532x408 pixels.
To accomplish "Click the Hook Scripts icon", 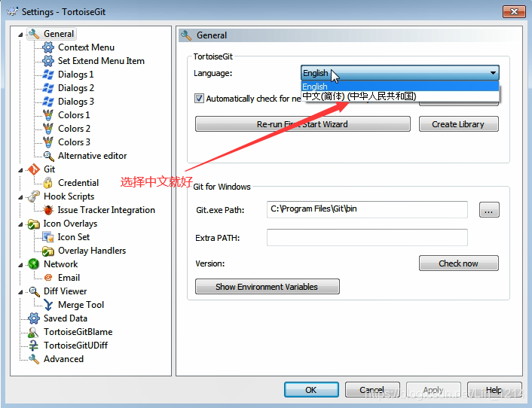I will [x=34, y=196].
